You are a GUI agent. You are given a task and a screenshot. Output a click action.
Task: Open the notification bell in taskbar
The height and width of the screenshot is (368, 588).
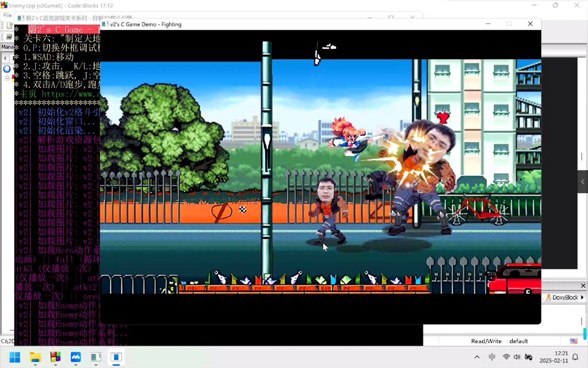coord(575,357)
